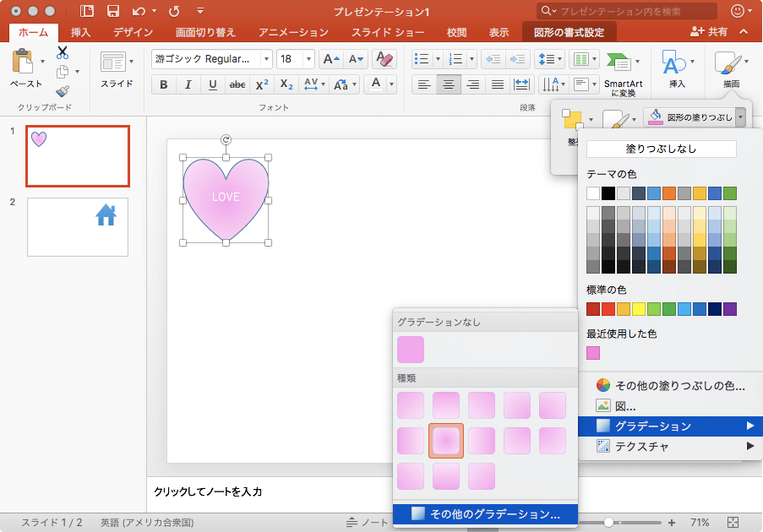Click the Cut scissors icon
This screenshot has height=532, width=763.
(63, 53)
